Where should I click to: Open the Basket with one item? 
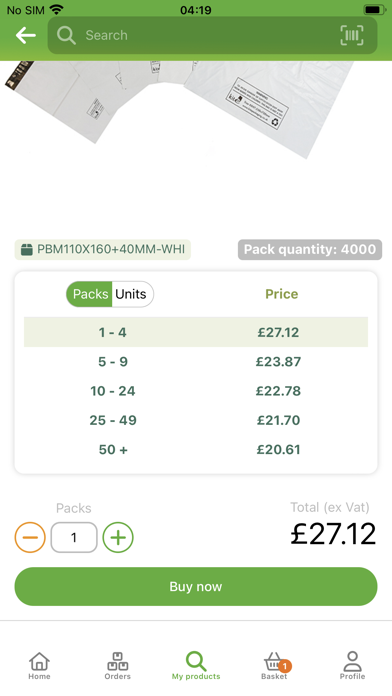[x=275, y=665]
